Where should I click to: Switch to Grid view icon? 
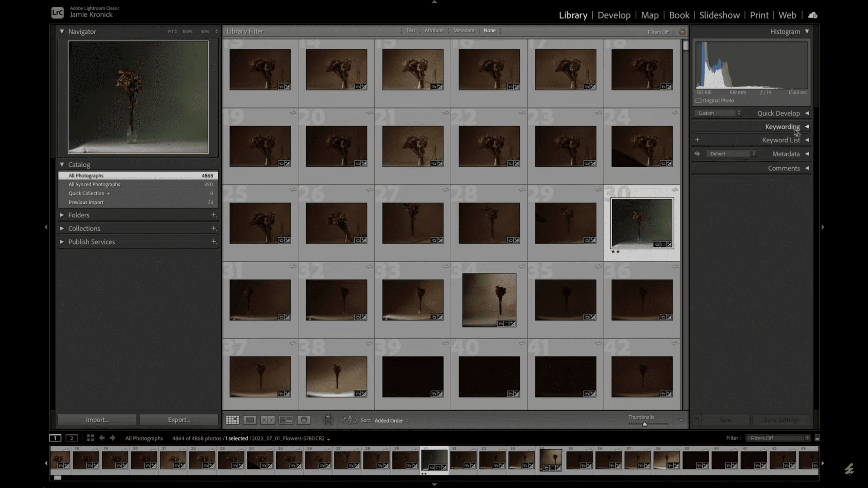coord(232,420)
